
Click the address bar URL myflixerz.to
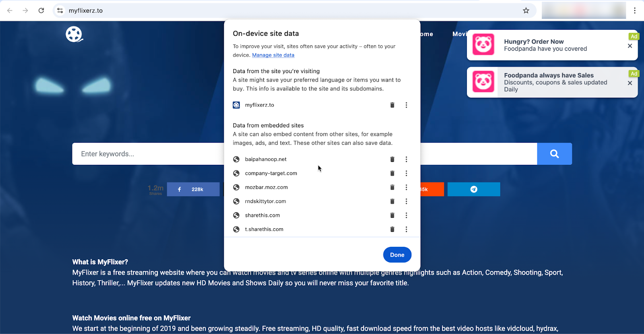coord(86,10)
